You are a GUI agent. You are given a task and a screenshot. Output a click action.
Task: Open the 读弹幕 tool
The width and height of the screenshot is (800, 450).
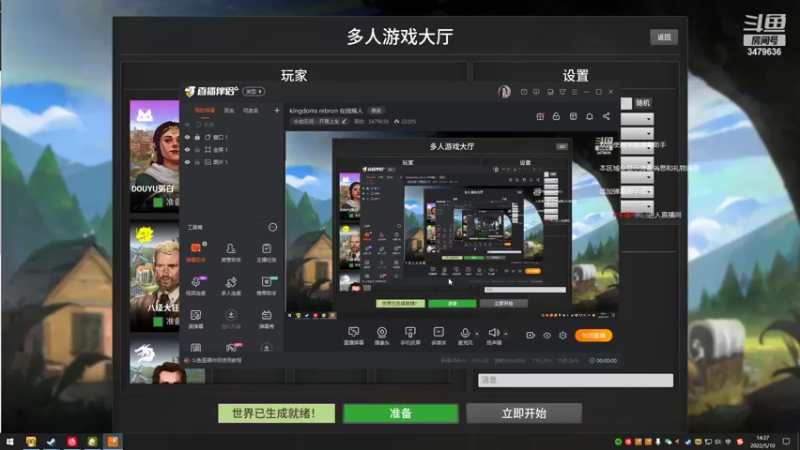(196, 319)
